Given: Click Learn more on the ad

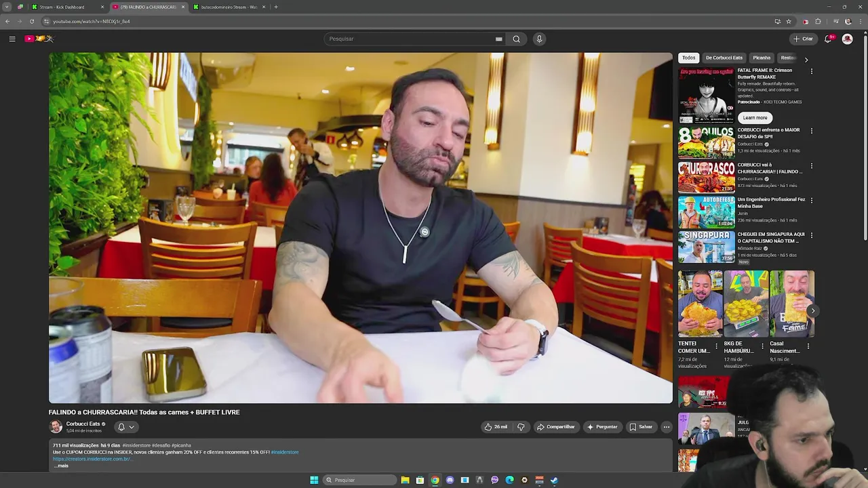Looking at the screenshot, I should [755, 118].
